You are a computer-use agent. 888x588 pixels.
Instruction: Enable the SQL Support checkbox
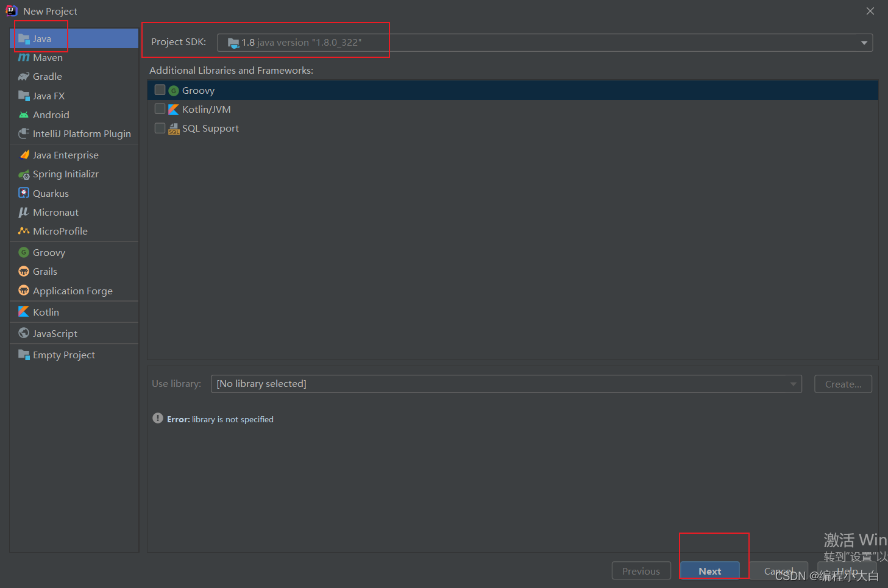pos(160,128)
